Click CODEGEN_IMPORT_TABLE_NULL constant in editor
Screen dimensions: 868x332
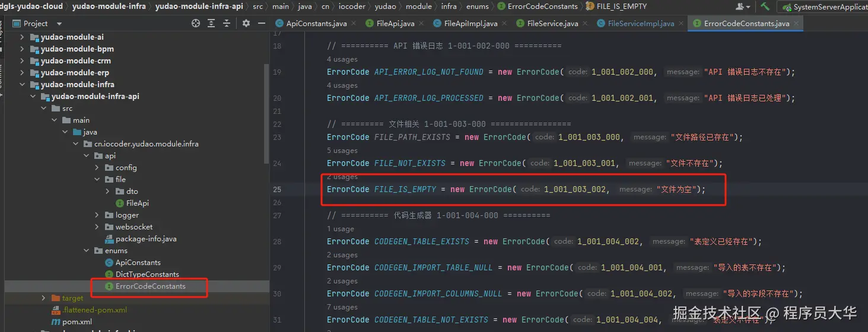[x=434, y=267]
